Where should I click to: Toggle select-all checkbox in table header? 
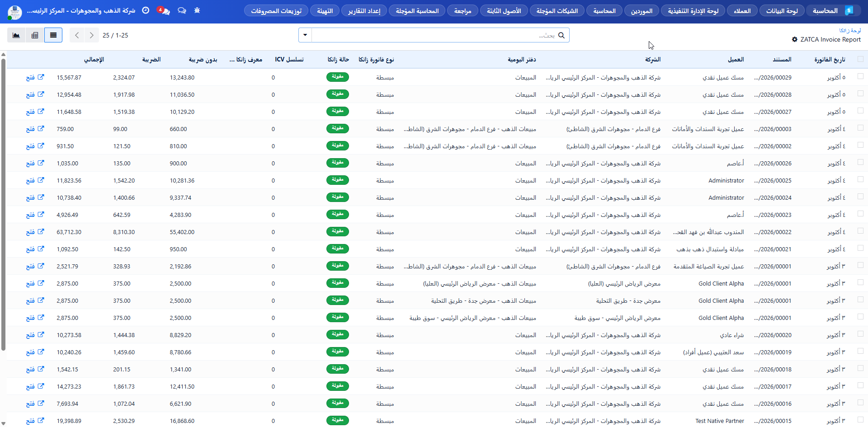[860, 59]
